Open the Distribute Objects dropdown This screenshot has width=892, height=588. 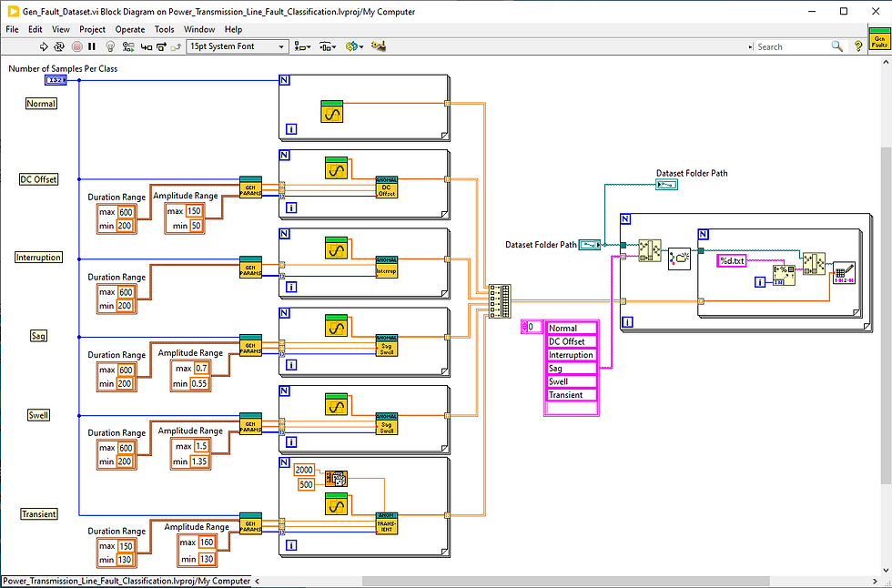pyautogui.click(x=328, y=46)
